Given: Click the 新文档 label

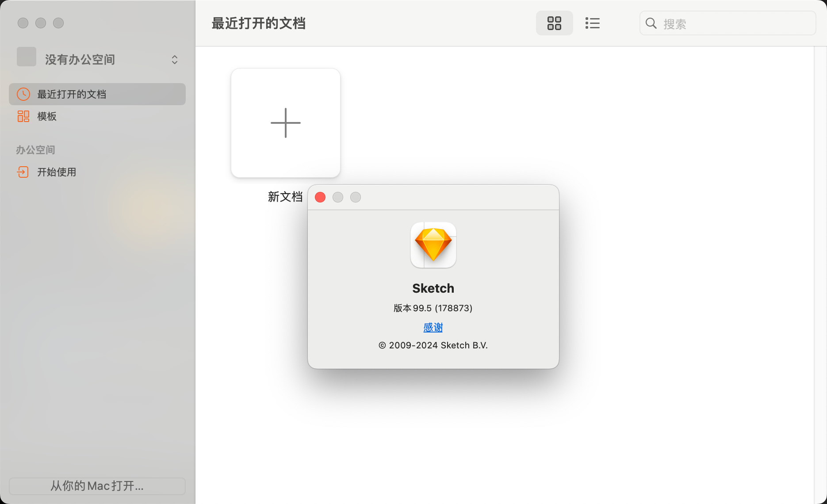Looking at the screenshot, I should coord(285,197).
